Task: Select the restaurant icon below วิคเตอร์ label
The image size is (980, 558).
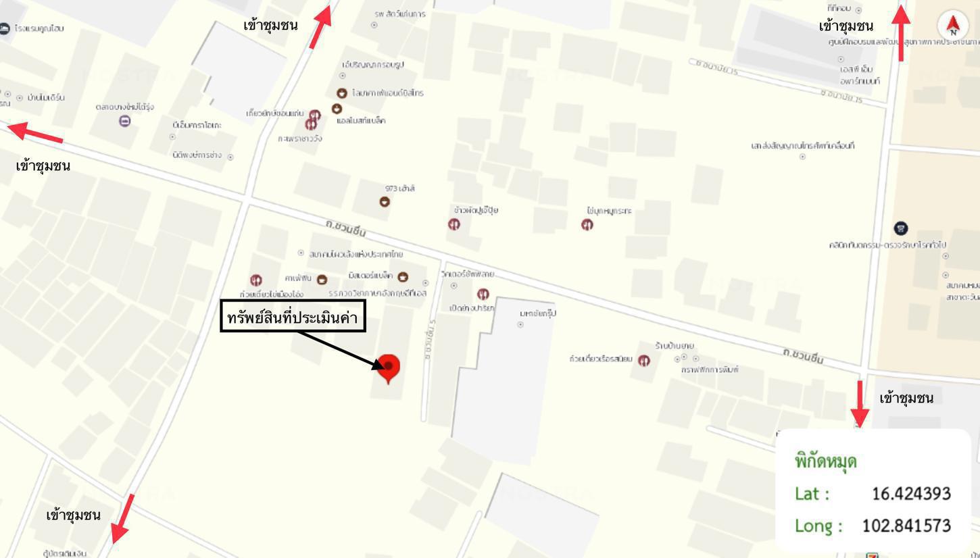Action: tap(483, 294)
